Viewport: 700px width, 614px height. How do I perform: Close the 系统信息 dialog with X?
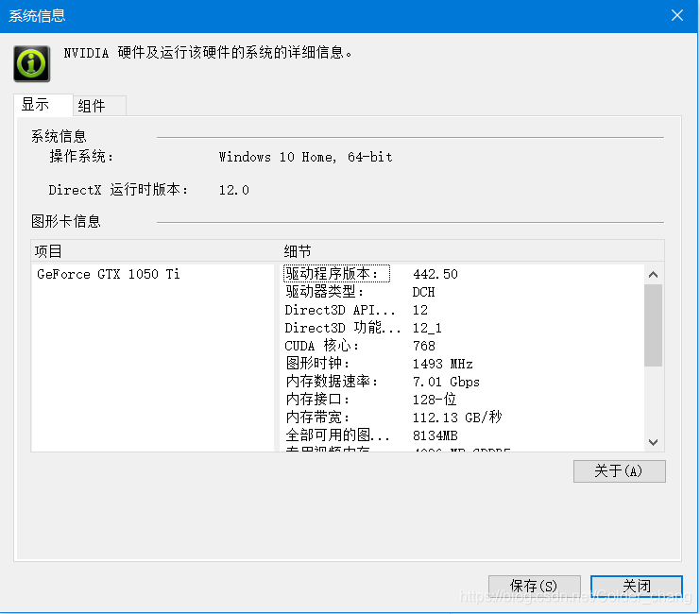point(676,16)
